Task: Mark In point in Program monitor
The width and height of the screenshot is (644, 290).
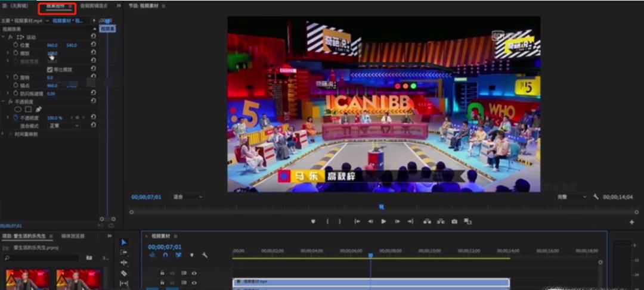Action: tap(327, 222)
